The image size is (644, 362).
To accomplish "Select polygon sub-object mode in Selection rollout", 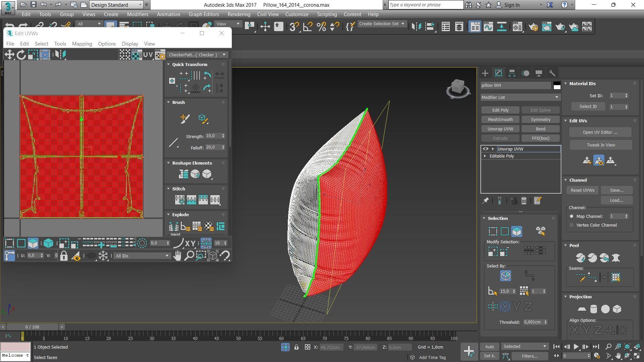I will [517, 231].
